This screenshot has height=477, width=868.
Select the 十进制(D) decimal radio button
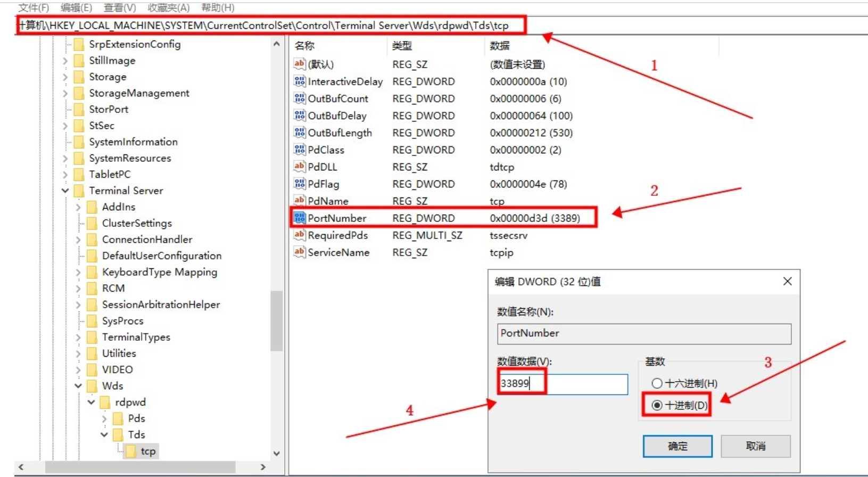tap(657, 406)
